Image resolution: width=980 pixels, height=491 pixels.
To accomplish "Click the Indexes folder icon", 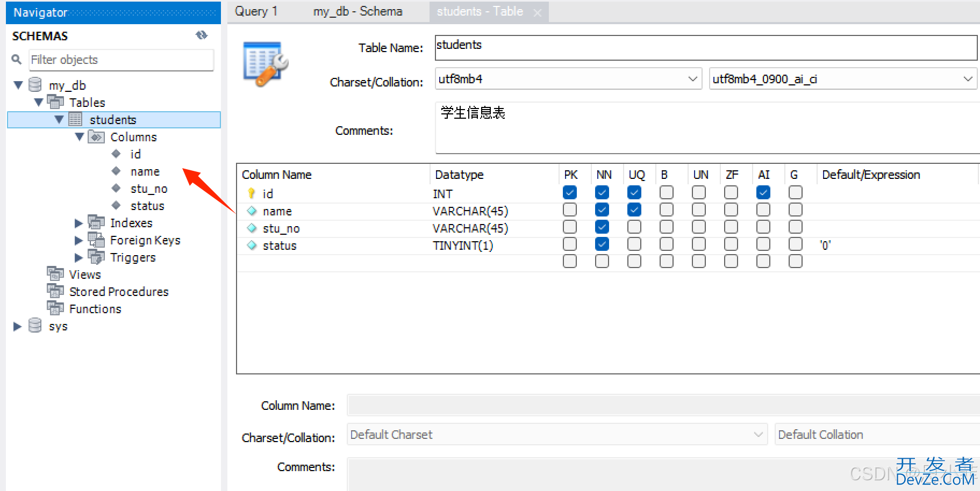I will tap(96, 222).
